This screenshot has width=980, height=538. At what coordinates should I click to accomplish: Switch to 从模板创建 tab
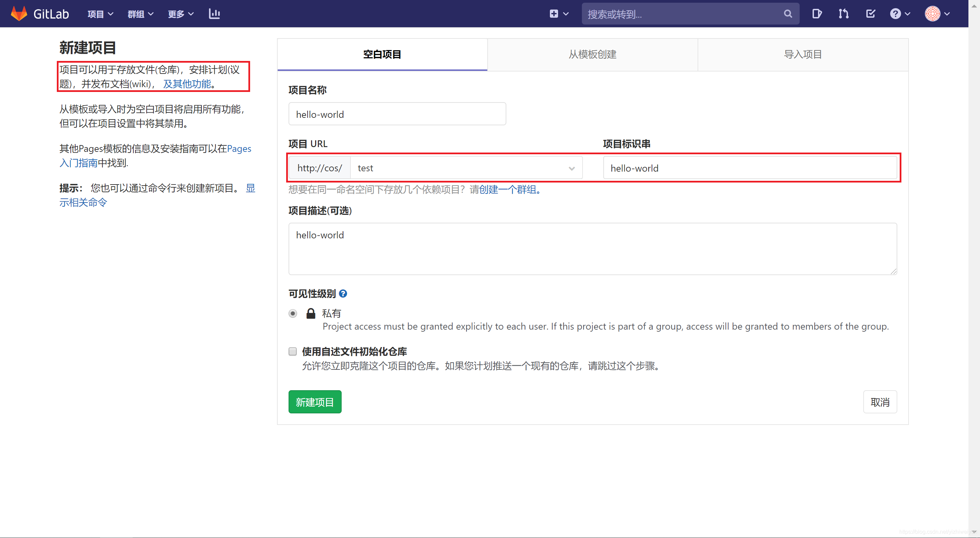pos(592,54)
